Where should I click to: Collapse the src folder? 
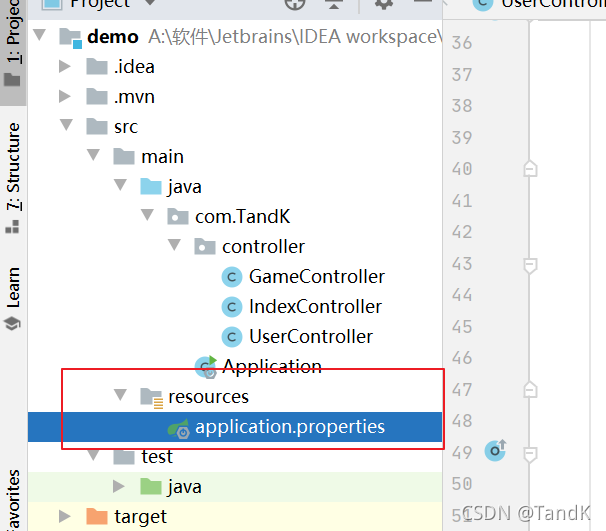coord(66,125)
